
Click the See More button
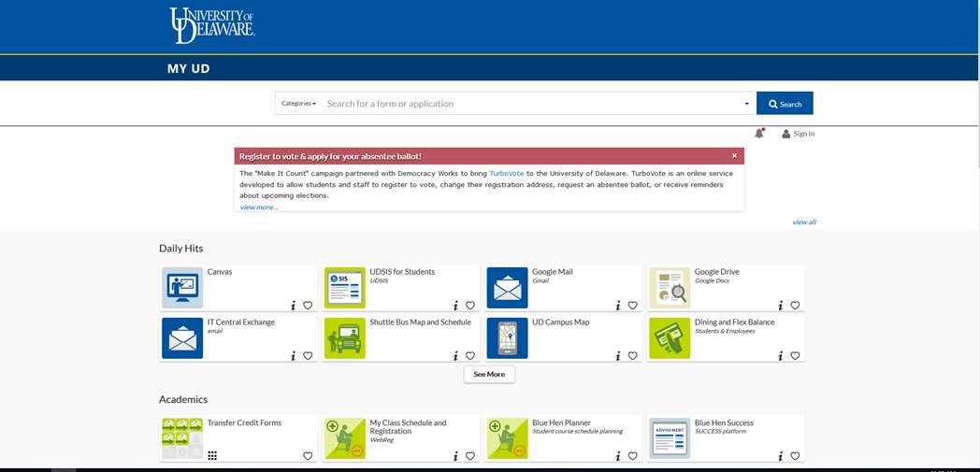[x=489, y=374]
